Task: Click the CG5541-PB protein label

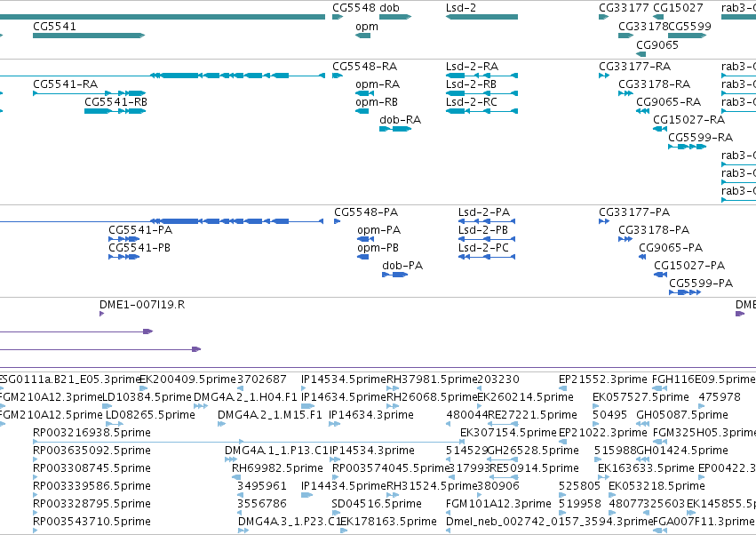Action: (x=139, y=247)
